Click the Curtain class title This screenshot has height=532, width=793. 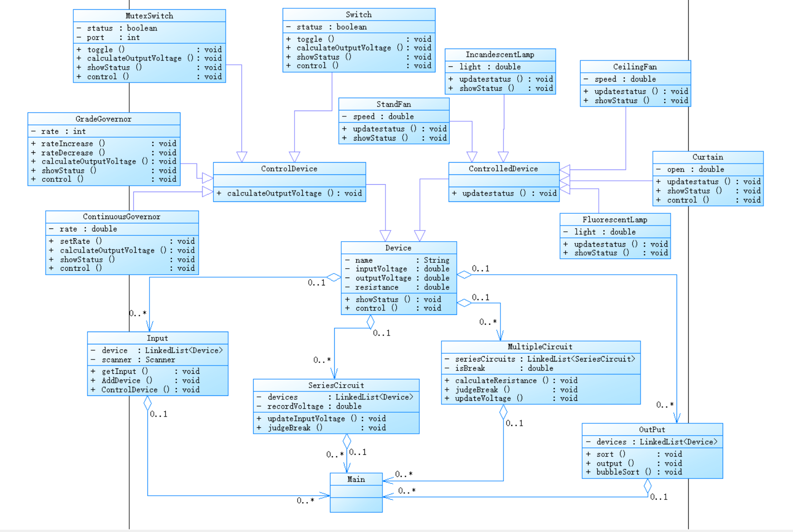(708, 157)
